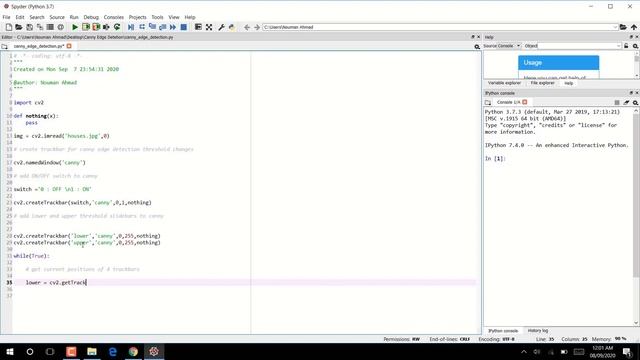This screenshot has height=360, width=640.
Task: Go forward with the right arrow
Action: [257, 27]
